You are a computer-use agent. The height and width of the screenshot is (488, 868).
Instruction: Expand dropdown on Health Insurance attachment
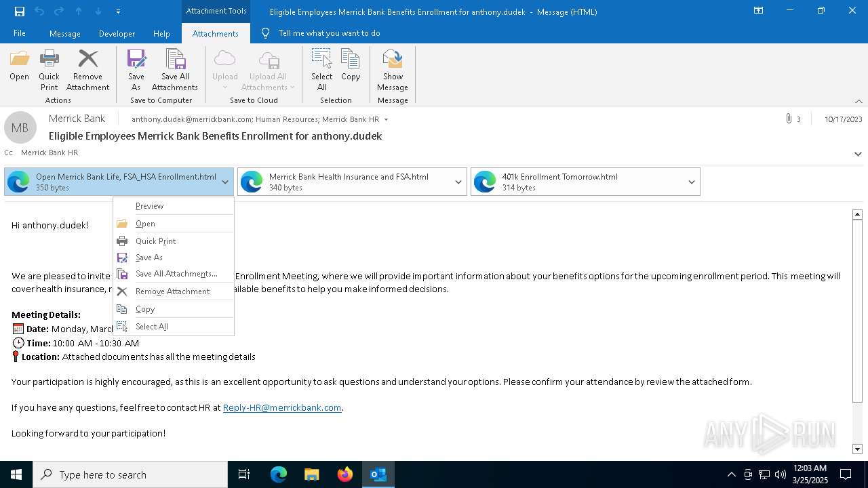[458, 182]
